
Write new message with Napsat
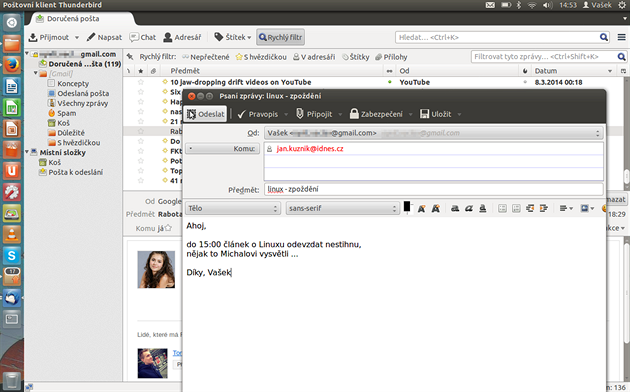[x=104, y=37]
